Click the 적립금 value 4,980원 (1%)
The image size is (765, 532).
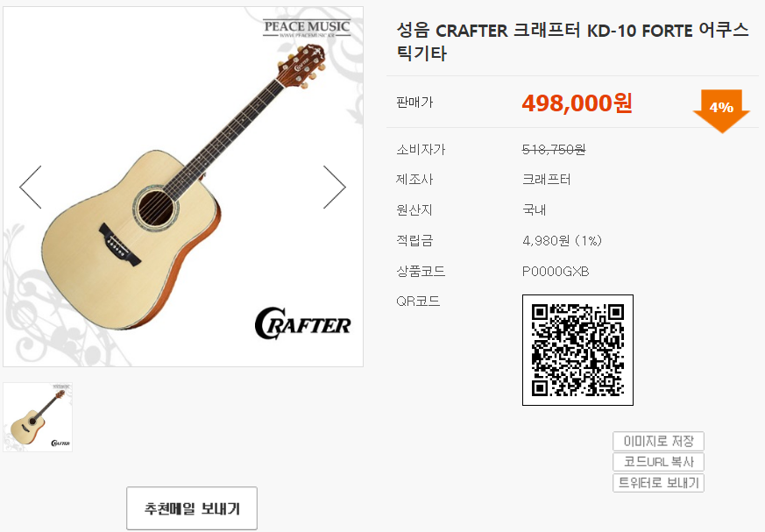pos(562,241)
